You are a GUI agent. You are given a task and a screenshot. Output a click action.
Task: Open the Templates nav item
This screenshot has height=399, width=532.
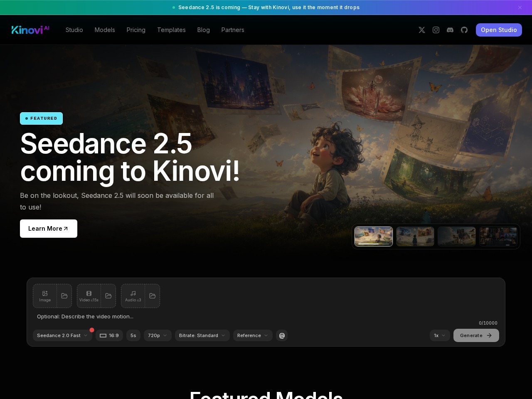coord(171,30)
